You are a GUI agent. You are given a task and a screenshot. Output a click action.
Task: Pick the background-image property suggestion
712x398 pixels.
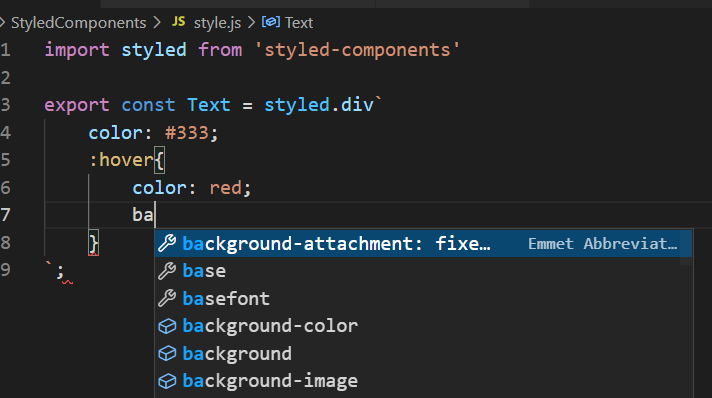point(423,381)
